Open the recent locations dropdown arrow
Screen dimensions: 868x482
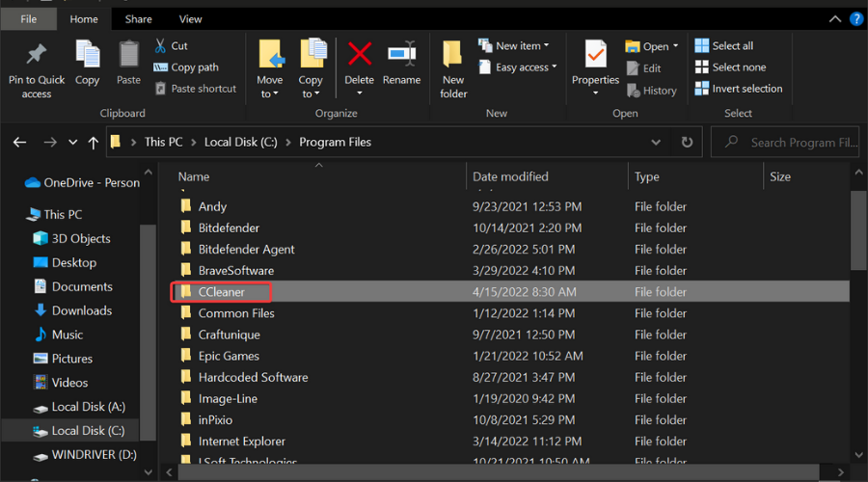(x=72, y=143)
